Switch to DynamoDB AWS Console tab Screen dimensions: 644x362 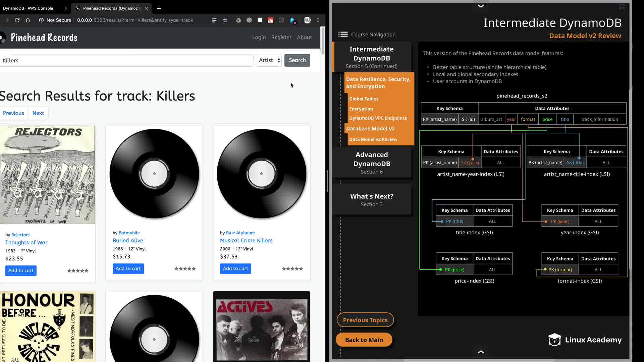coord(28,8)
